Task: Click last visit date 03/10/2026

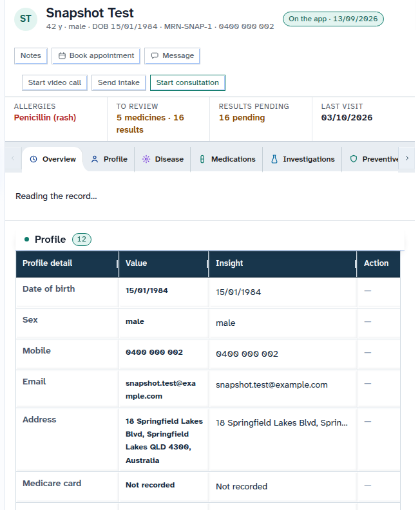Action: [347, 118]
